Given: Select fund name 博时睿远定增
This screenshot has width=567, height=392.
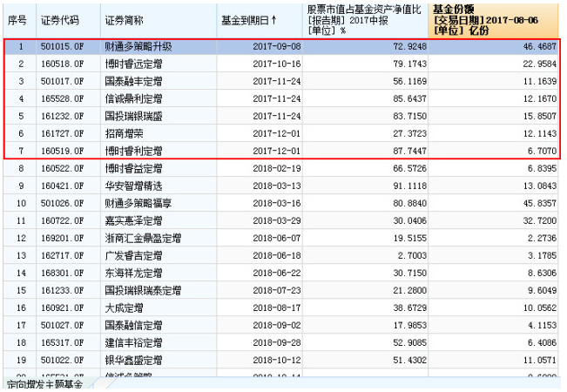Looking at the screenshot, I should coord(133,64).
